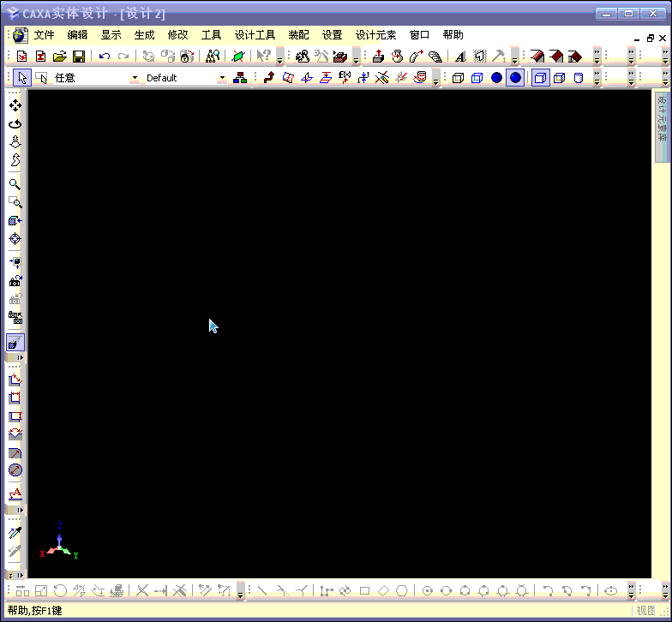Select the zoom magnifier tool
The height and width of the screenshot is (622, 672).
click(x=15, y=184)
